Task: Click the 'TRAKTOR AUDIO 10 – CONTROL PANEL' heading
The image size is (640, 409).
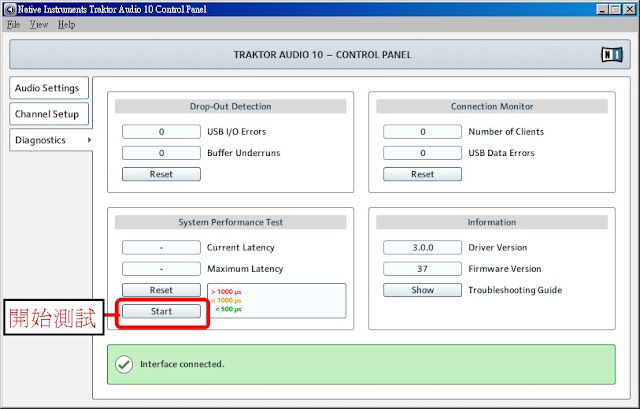Action: click(322, 55)
